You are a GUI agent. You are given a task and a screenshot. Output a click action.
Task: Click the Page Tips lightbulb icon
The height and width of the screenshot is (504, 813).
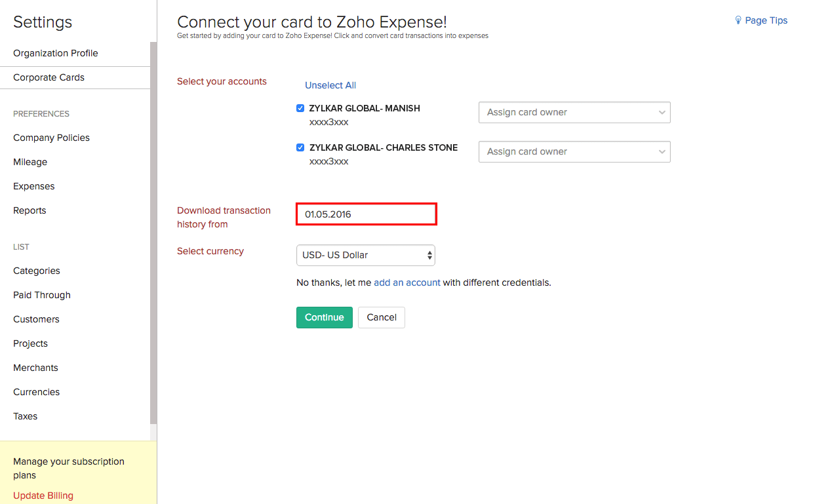pyautogui.click(x=738, y=20)
